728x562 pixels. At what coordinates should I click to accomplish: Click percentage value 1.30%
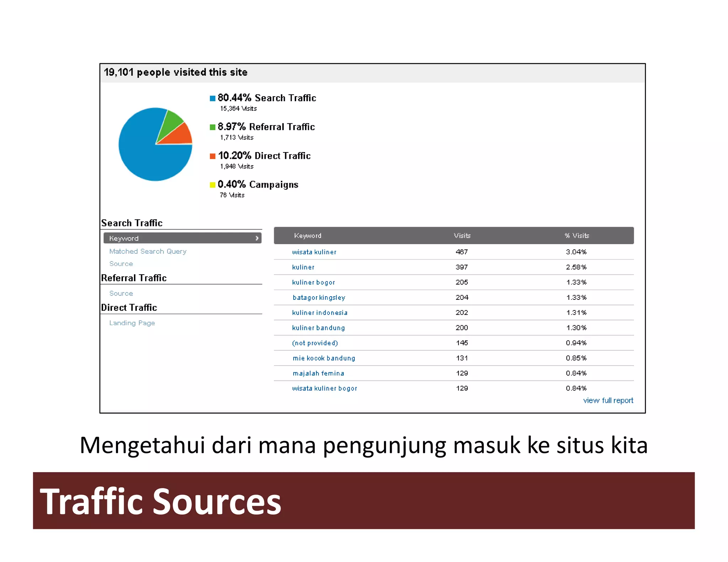[576, 328]
